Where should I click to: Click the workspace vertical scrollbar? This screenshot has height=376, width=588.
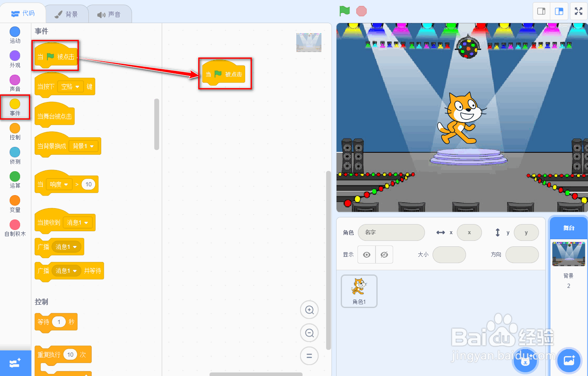click(329, 260)
